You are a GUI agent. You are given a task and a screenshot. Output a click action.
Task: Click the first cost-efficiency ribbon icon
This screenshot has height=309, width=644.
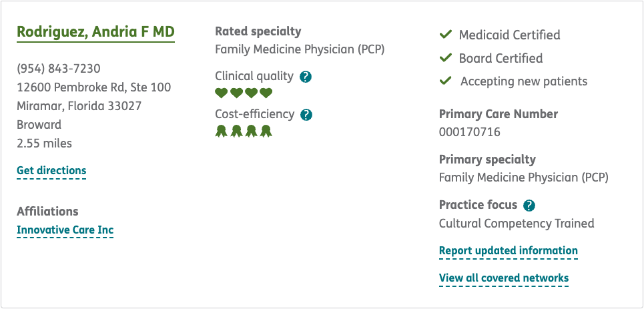pos(222,131)
